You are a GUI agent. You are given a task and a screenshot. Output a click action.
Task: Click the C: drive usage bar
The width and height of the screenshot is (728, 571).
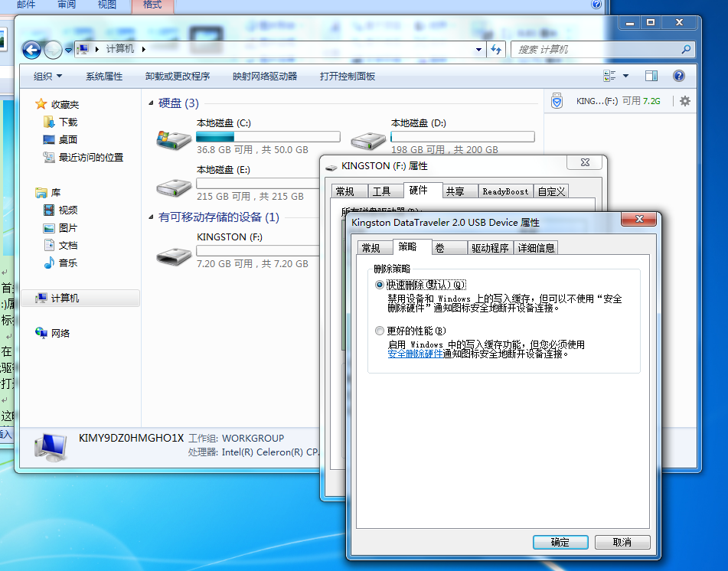[268, 136]
